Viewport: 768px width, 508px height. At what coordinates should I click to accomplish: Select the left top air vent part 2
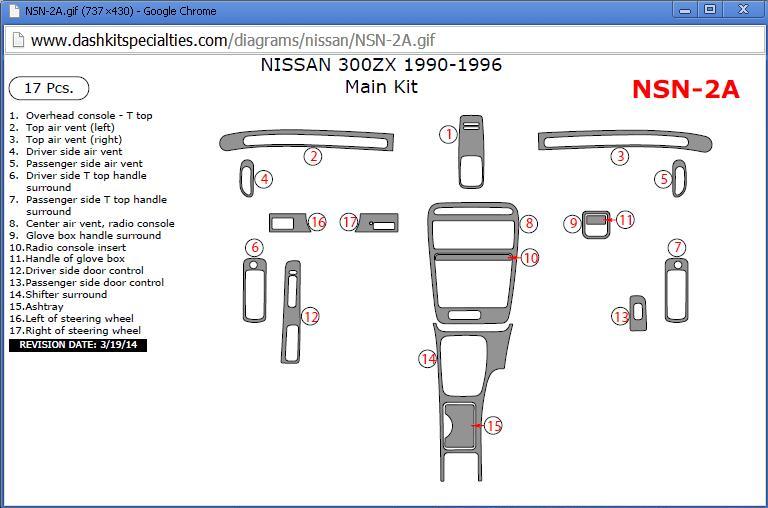click(300, 140)
